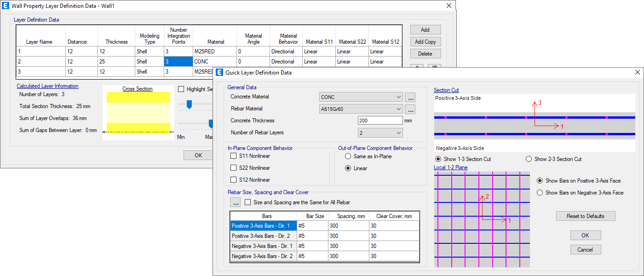Click the Material S12 Linear cell in layer 1
This screenshot has height=276, width=644.
click(x=385, y=52)
